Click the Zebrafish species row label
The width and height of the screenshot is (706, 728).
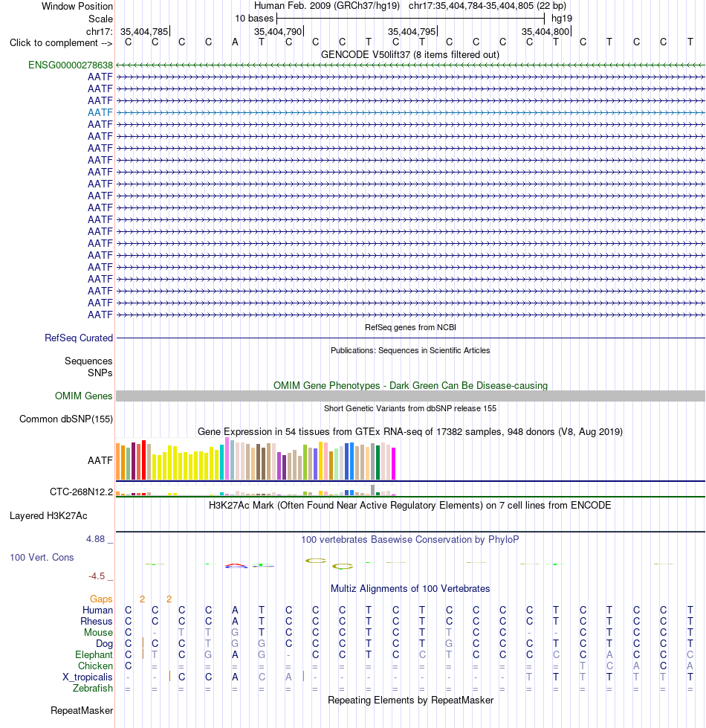pos(93,688)
